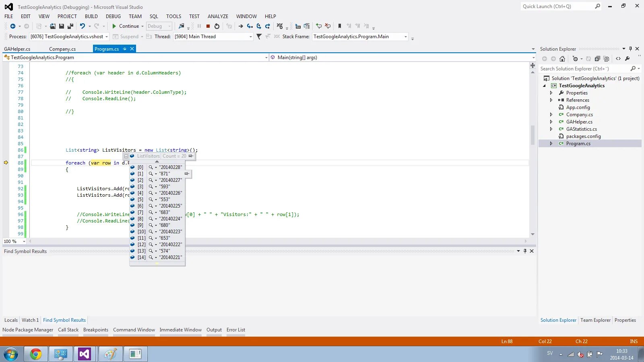
Task: Click the thread filter funnel icon
Action: tap(259, 37)
